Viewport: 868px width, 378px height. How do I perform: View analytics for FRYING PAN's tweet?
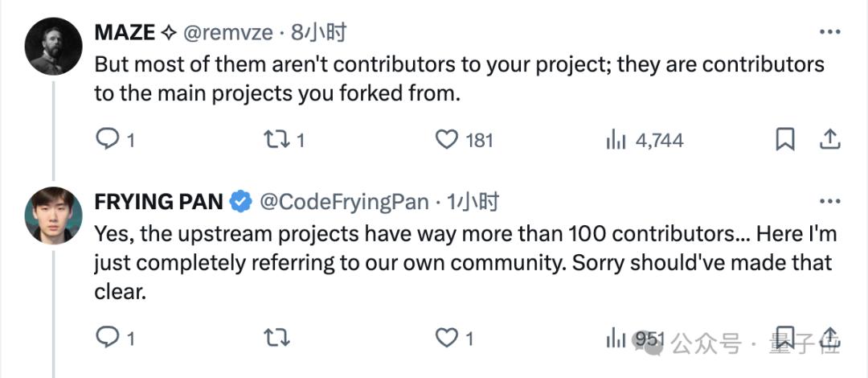click(x=616, y=338)
